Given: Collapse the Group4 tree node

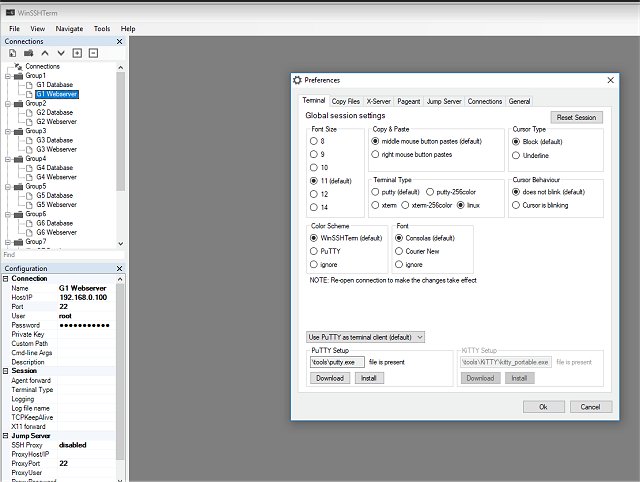Looking at the screenshot, I should pos(8,159).
